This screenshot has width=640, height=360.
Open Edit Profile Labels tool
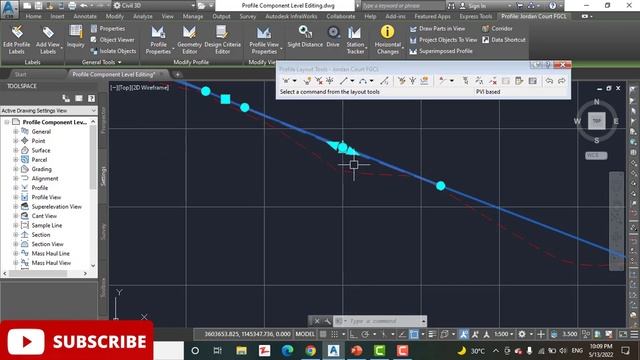click(16, 40)
